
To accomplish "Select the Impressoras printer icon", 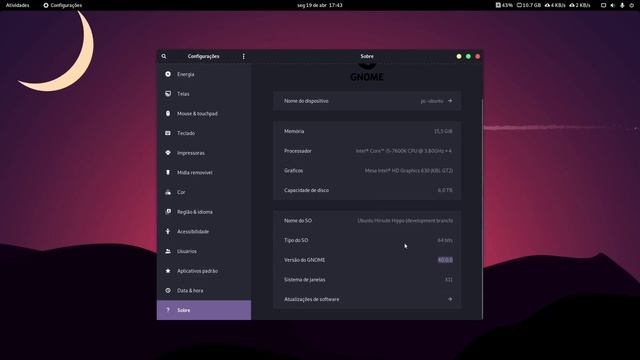I will (168, 153).
